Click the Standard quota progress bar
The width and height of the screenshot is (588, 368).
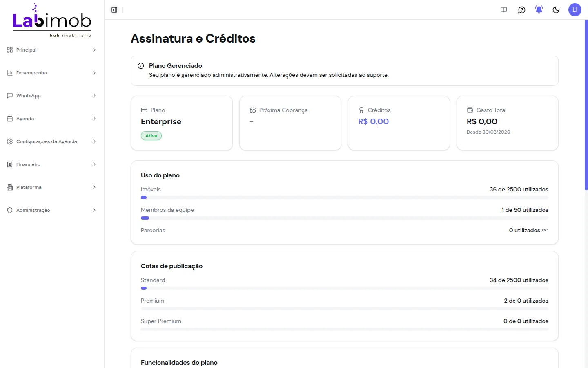(x=345, y=288)
